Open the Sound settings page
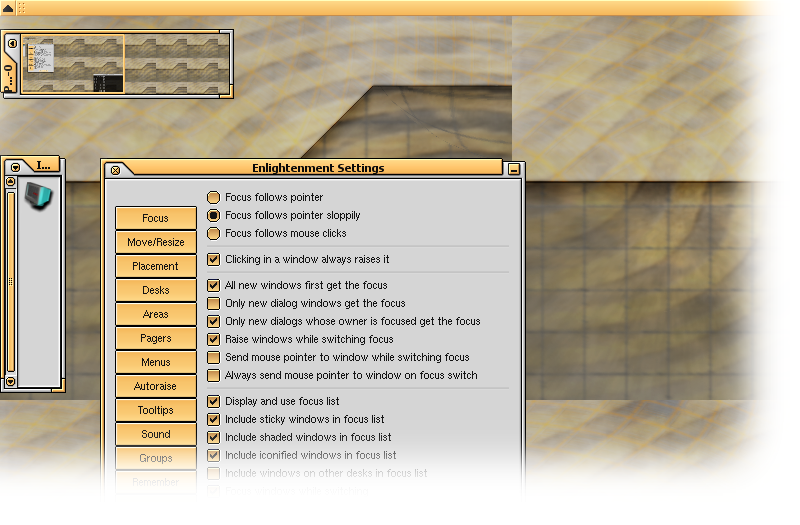Image resolution: width=800 pixels, height=525 pixels. pos(156,434)
